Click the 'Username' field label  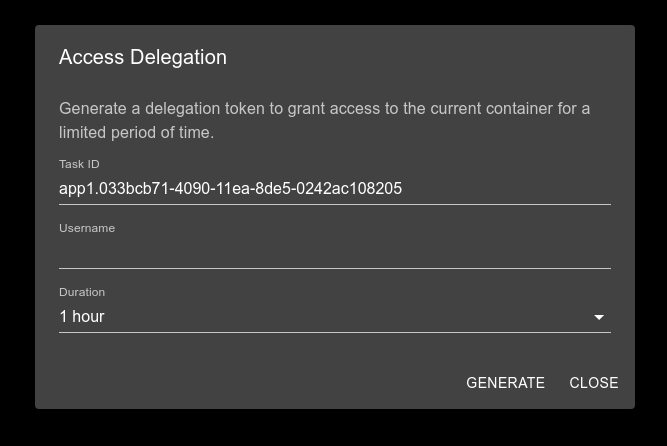click(87, 228)
